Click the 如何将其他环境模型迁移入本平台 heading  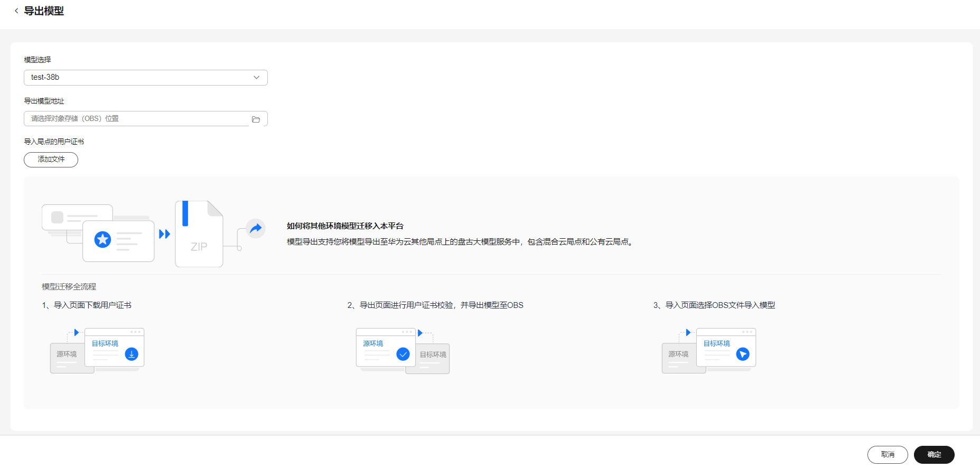345,226
